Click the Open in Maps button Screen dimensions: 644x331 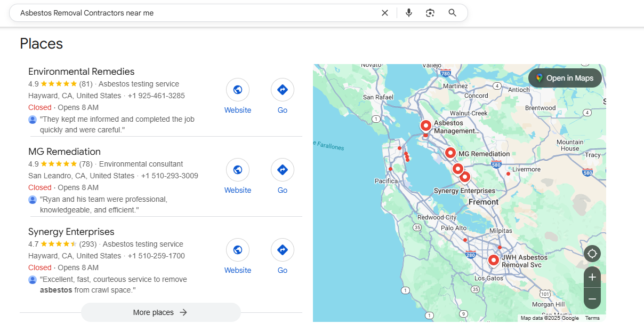coord(565,78)
